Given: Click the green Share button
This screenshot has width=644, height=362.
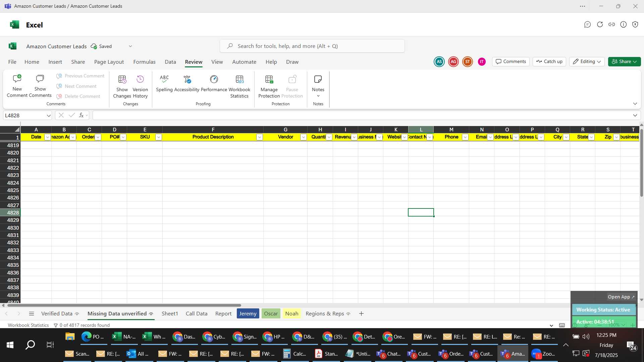Looking at the screenshot, I should pyautogui.click(x=624, y=62).
